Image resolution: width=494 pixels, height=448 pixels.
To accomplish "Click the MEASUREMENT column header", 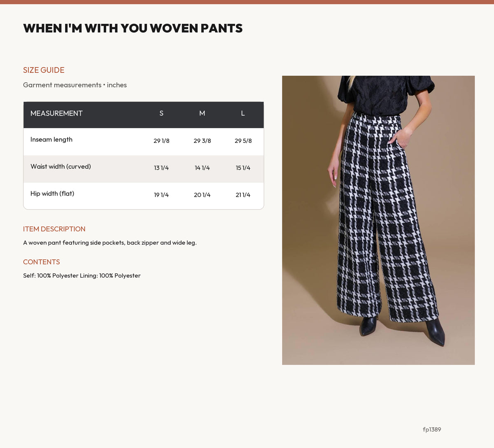I will click(56, 113).
